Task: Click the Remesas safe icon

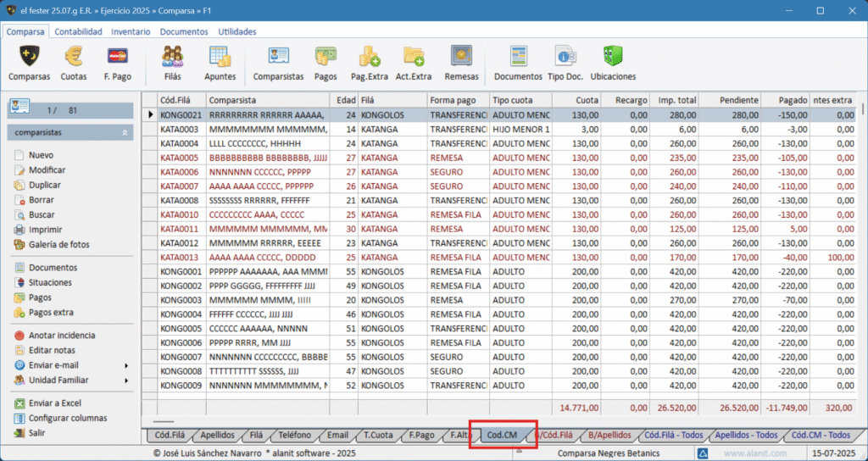Action: point(461,62)
